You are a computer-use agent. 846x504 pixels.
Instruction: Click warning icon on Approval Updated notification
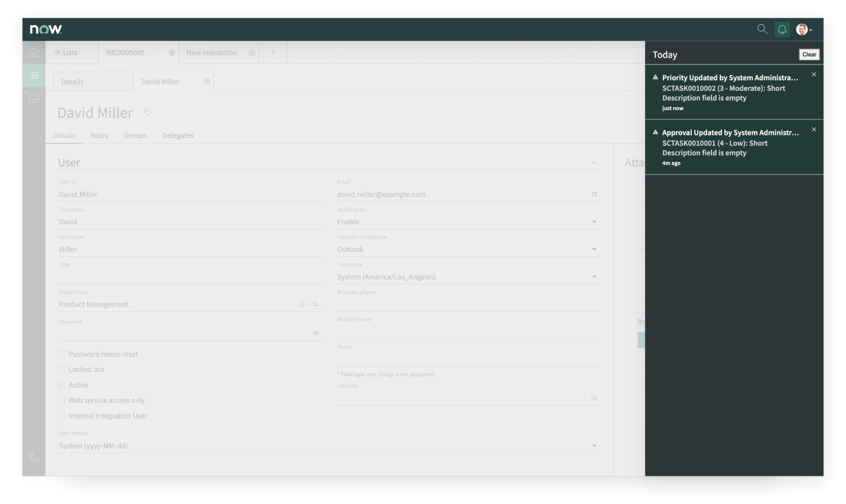[x=655, y=132]
